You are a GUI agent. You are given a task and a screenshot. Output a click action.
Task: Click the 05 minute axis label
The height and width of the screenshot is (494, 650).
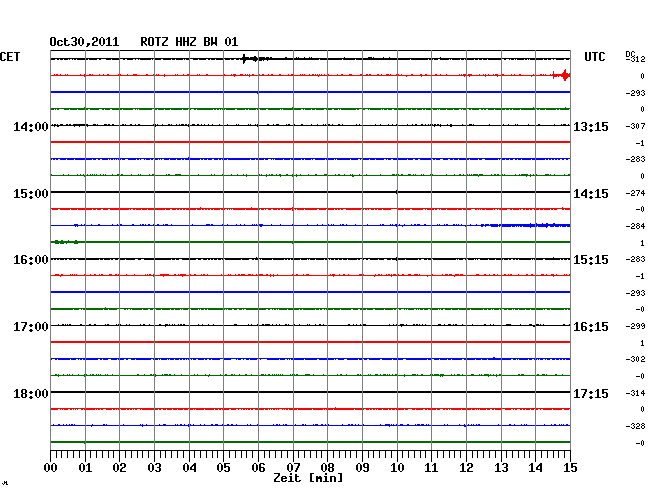pyautogui.click(x=223, y=468)
